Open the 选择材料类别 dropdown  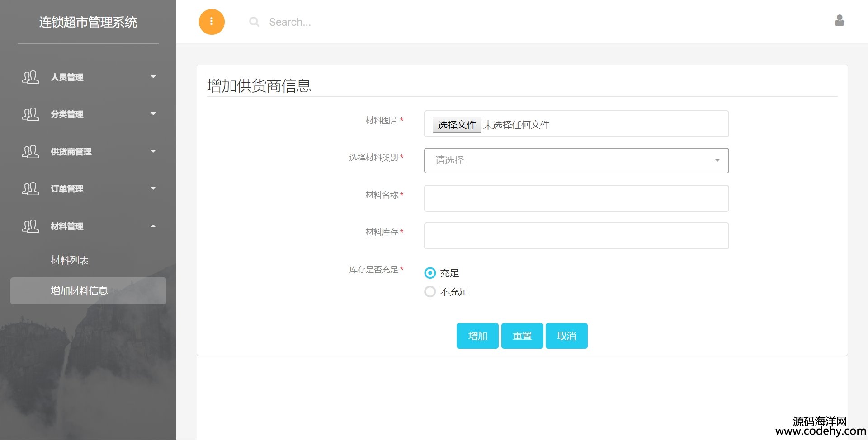(x=576, y=160)
